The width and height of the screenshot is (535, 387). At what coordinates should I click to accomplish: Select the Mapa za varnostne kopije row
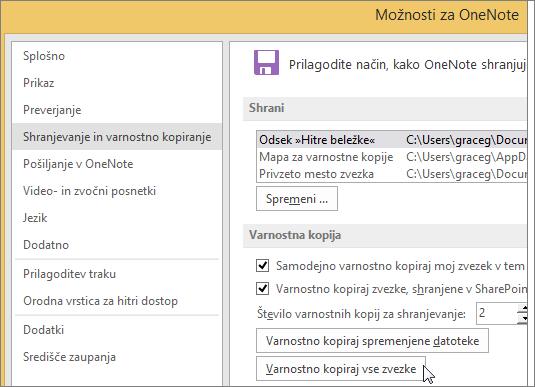pyautogui.click(x=392, y=157)
